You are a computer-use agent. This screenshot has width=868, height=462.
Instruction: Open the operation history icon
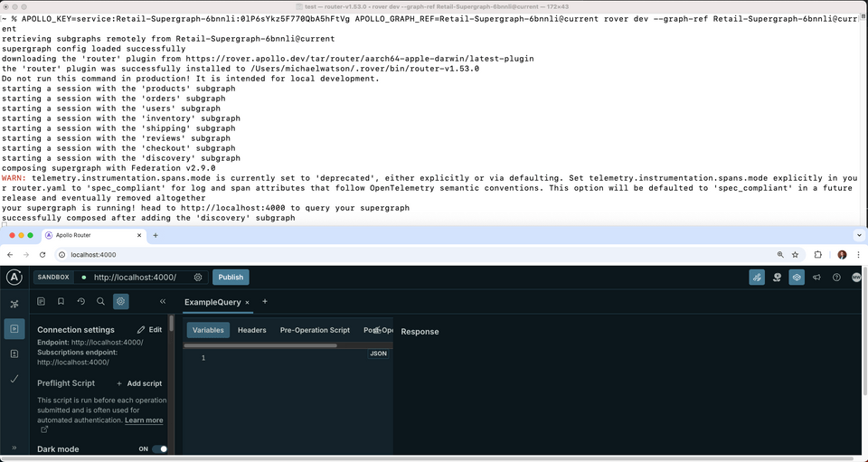(x=80, y=302)
